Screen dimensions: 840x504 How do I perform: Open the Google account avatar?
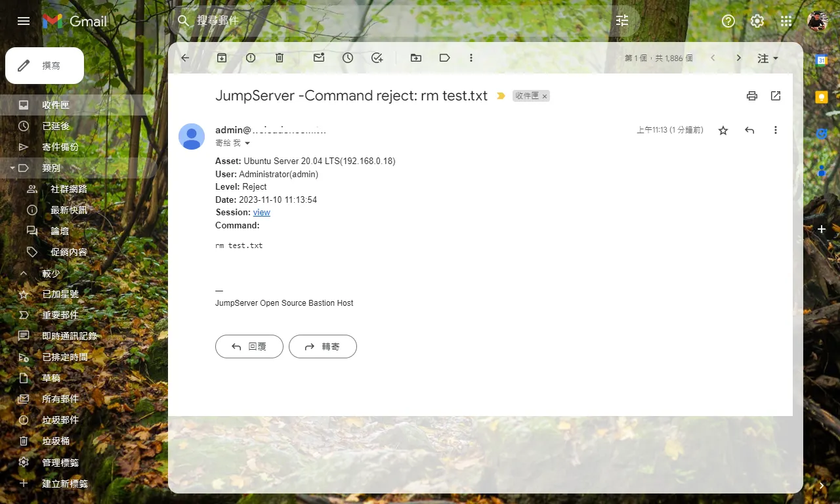point(818,21)
